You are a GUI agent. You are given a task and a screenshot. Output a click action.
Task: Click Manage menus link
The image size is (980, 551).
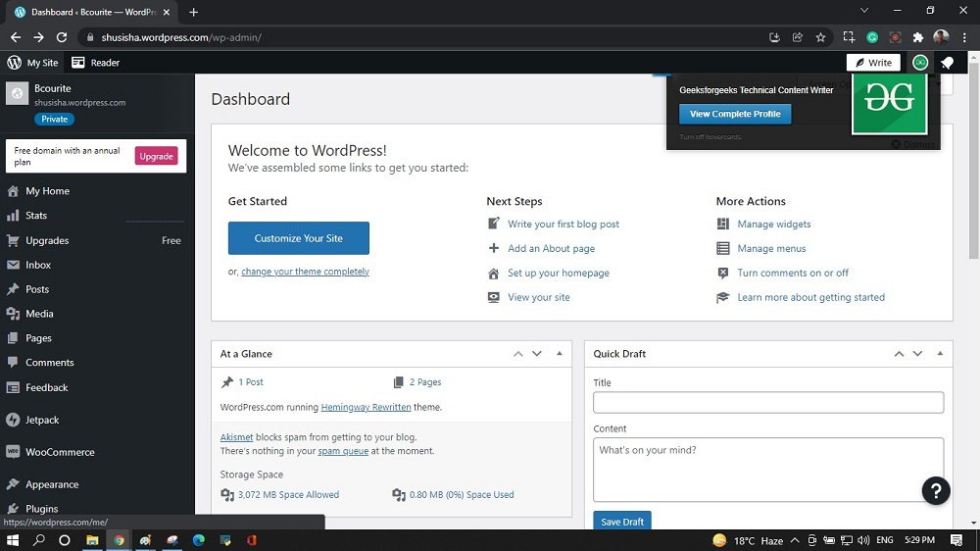[x=771, y=248]
